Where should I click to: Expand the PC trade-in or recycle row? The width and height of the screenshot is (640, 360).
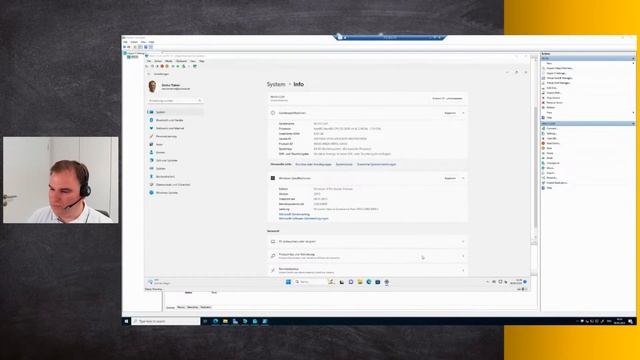(x=367, y=242)
